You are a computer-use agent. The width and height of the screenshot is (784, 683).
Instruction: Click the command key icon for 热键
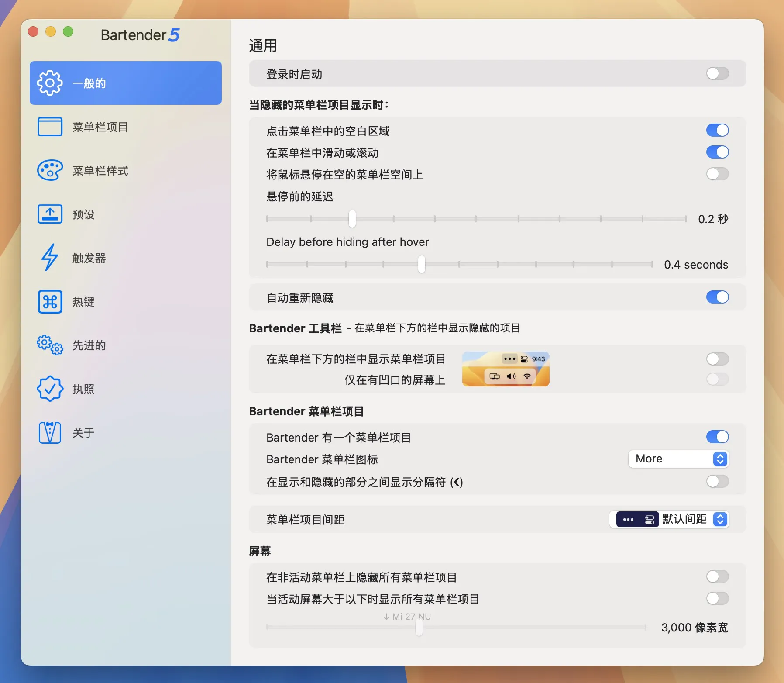click(x=50, y=301)
